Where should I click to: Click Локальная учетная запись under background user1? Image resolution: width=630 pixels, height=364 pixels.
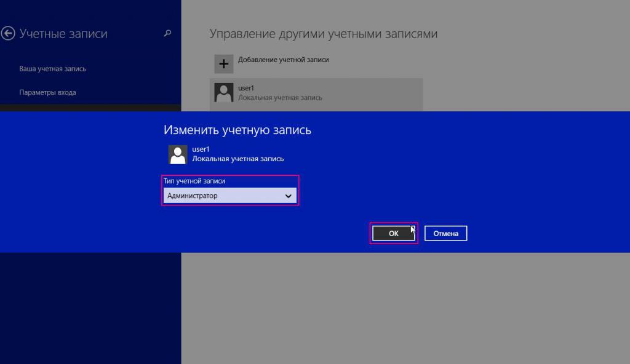click(280, 98)
